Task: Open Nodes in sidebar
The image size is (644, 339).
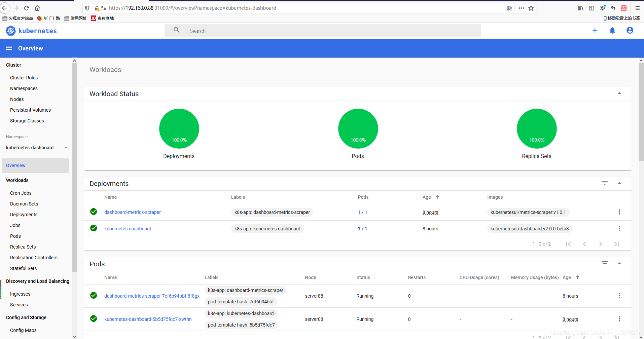Action: [17, 99]
